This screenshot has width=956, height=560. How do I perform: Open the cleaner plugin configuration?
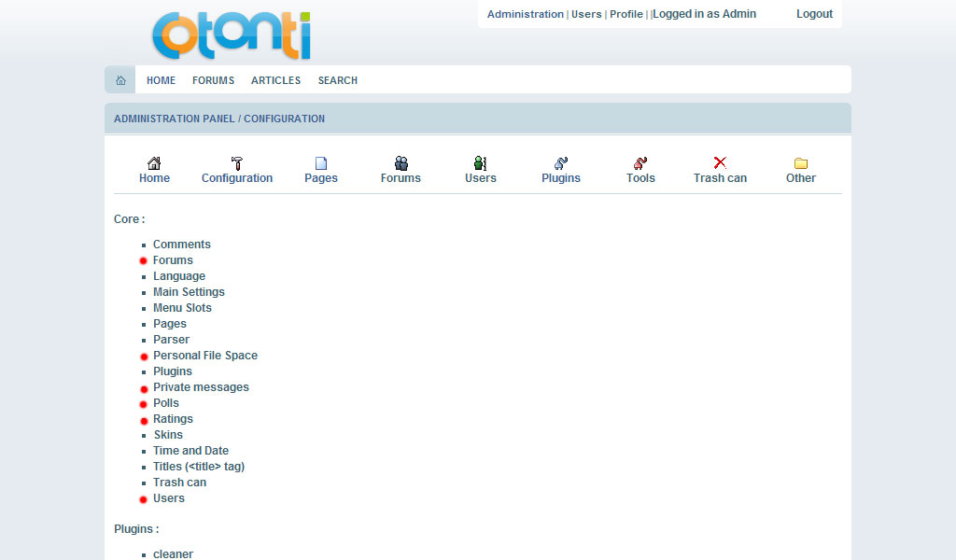[x=173, y=554]
